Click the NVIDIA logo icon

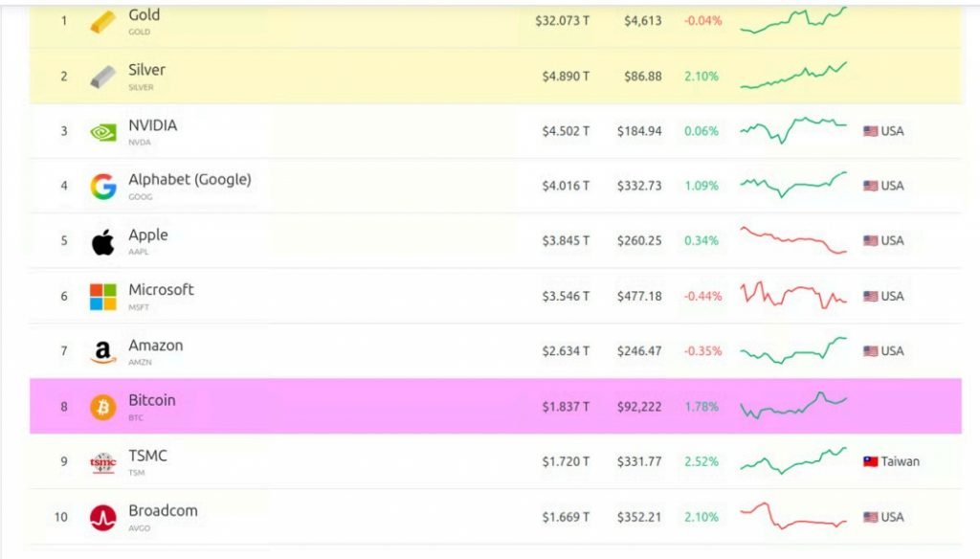point(103,132)
